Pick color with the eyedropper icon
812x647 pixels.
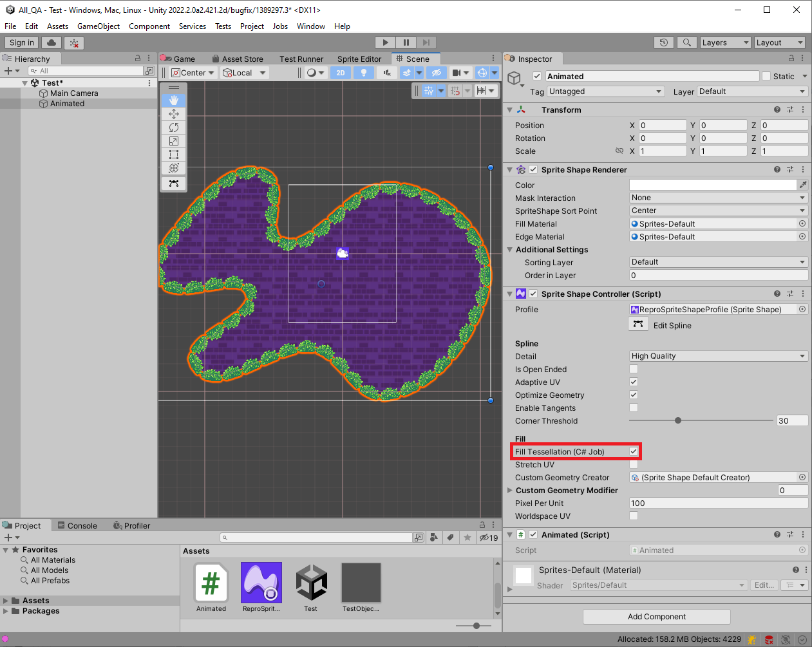803,185
